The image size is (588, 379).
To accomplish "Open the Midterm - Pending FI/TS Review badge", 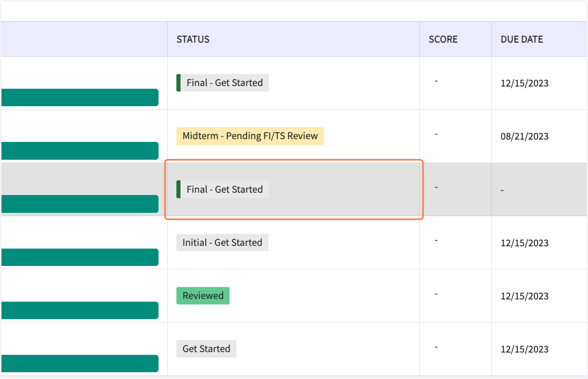I will (x=250, y=136).
